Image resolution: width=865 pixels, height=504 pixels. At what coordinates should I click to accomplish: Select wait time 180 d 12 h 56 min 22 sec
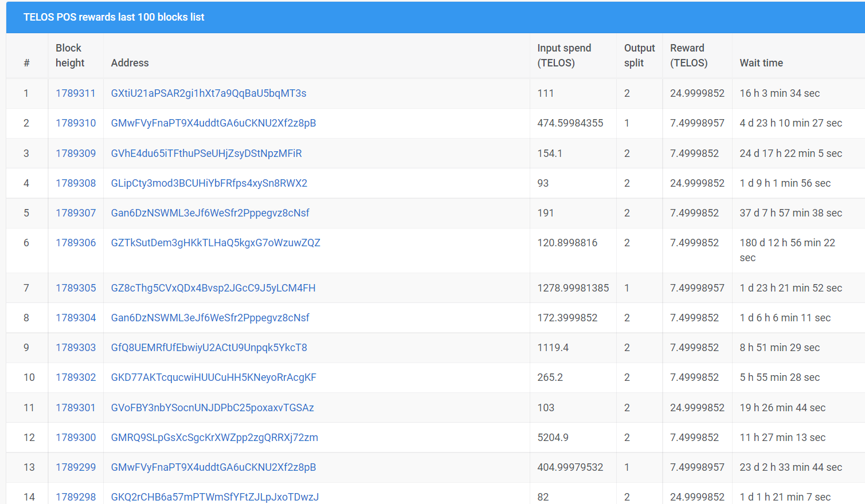click(x=788, y=250)
